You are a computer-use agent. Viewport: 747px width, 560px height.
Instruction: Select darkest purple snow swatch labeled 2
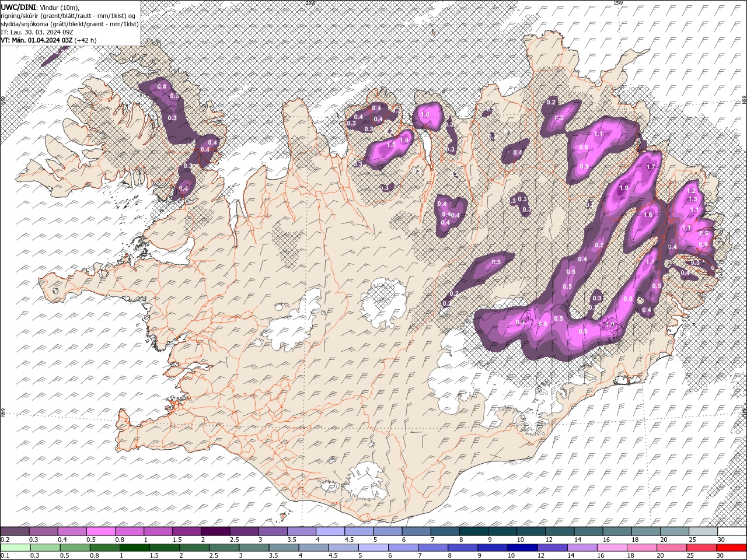pos(215,531)
